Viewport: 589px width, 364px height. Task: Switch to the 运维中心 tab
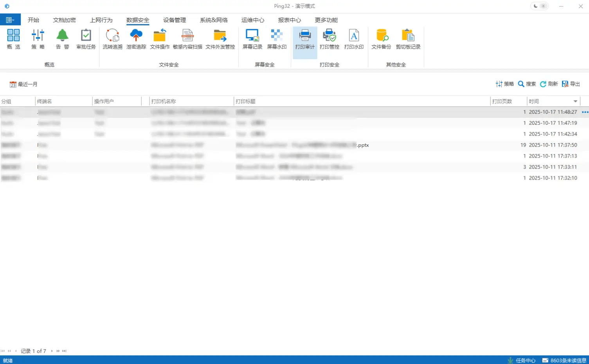point(252,20)
